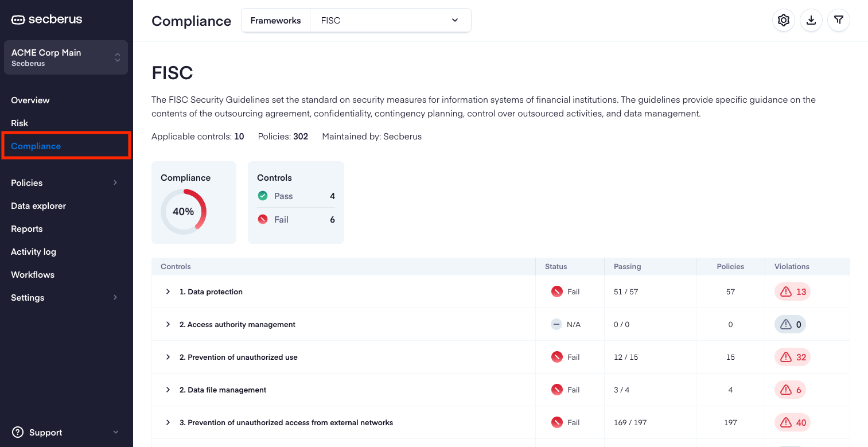Click the 40% compliance progress ring
This screenshot has height=447, width=868.
coord(184,212)
